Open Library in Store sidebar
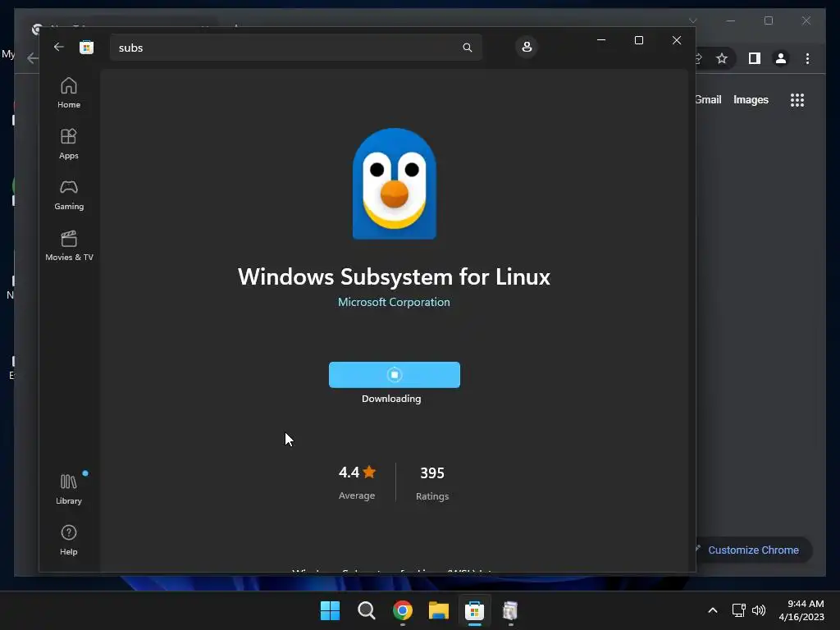This screenshot has height=630, width=840. click(x=69, y=489)
